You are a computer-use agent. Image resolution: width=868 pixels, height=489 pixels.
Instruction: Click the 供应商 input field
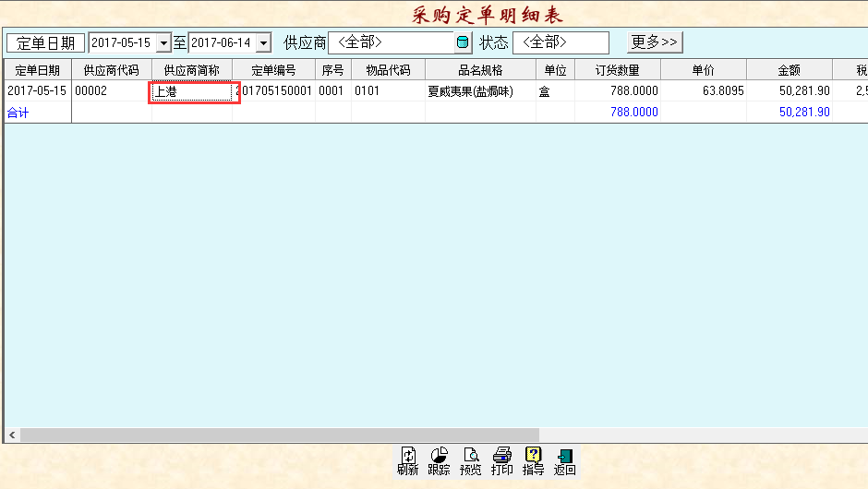point(392,42)
